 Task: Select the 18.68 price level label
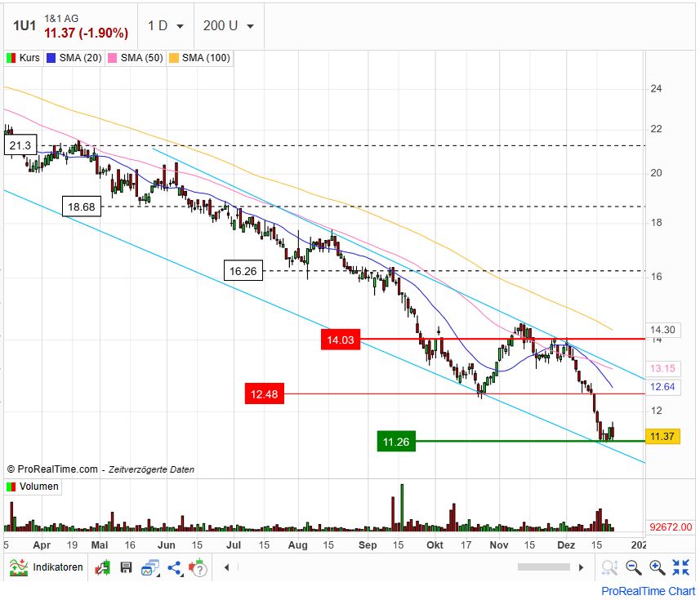pyautogui.click(x=82, y=207)
